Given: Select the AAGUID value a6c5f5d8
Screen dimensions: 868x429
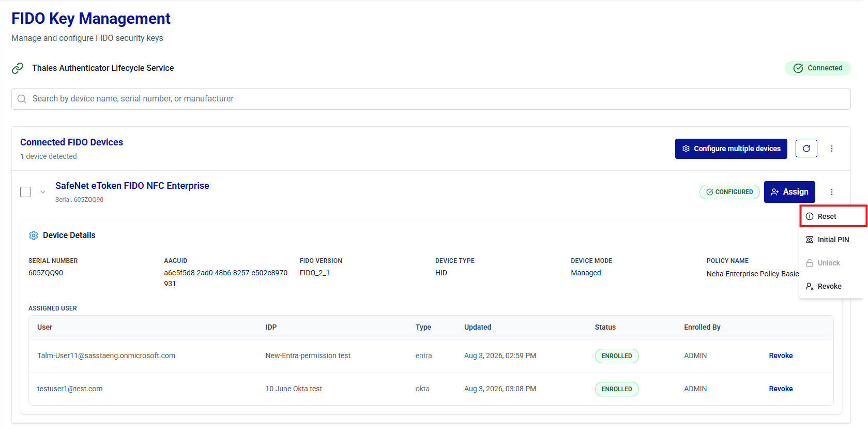Looking at the screenshot, I should (226, 278).
